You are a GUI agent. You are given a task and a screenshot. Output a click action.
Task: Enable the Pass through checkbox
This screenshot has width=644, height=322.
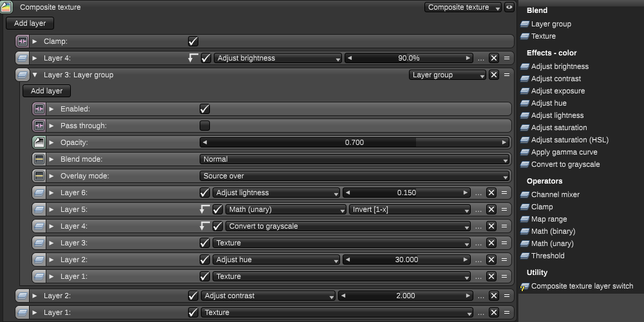pyautogui.click(x=205, y=126)
